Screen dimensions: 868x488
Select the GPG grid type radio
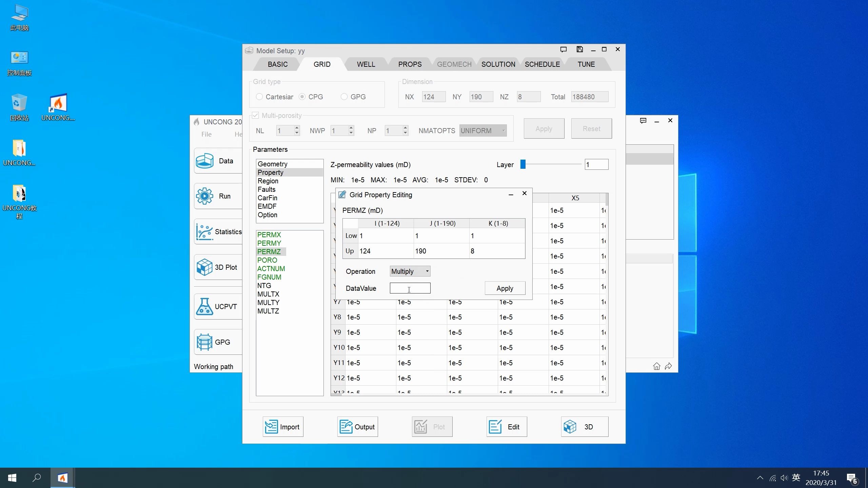coord(344,97)
